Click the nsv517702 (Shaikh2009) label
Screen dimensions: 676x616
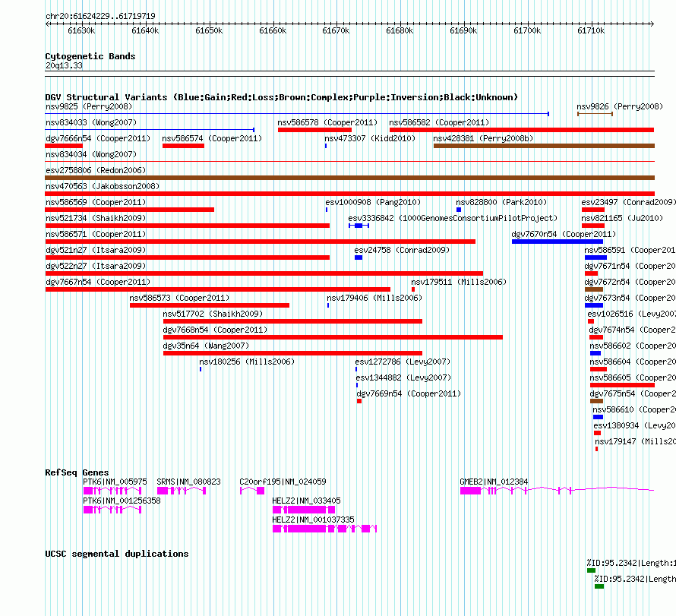(x=213, y=314)
